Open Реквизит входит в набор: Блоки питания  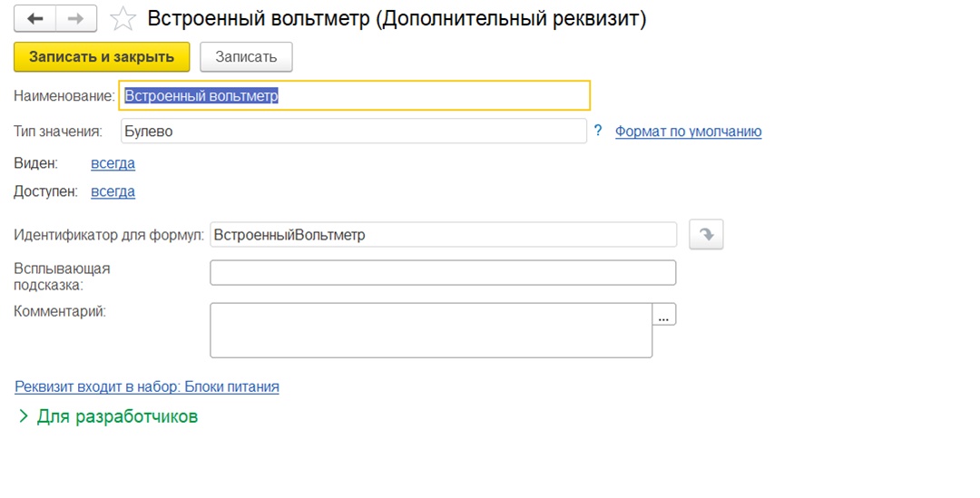click(147, 386)
